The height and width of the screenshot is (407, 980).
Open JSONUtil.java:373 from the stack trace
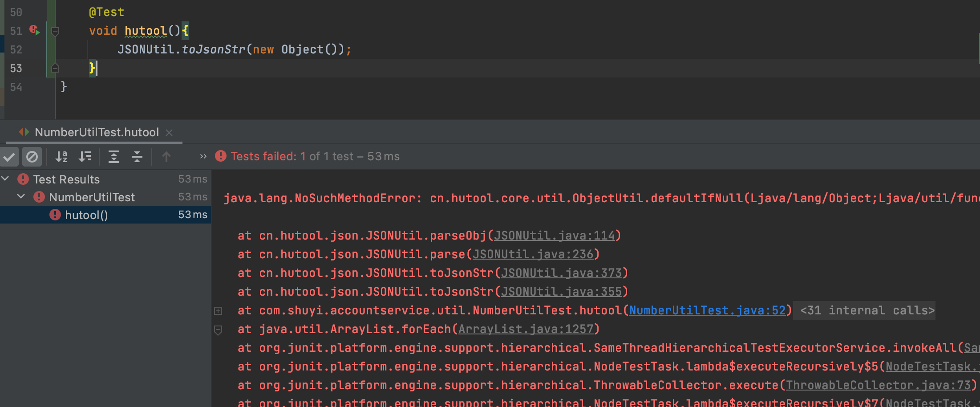(562, 273)
